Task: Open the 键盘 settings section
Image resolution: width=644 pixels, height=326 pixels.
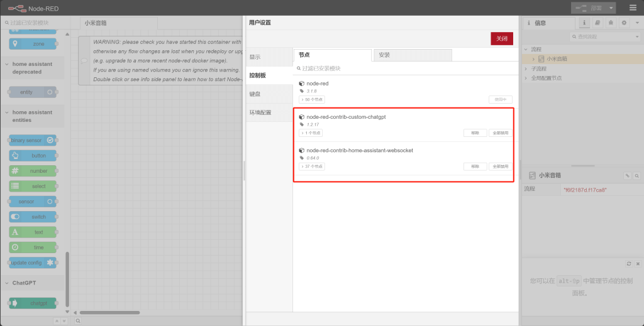Action: [x=269, y=94]
